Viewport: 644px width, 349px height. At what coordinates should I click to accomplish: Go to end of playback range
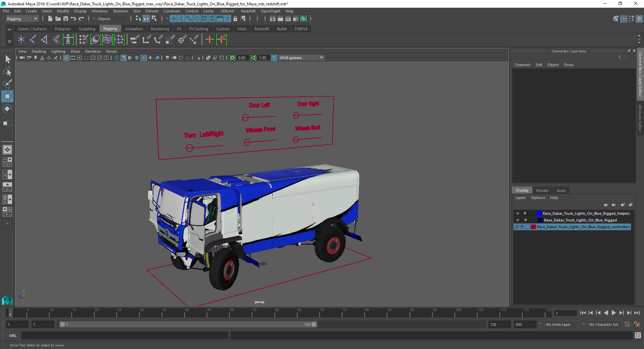coord(637,313)
